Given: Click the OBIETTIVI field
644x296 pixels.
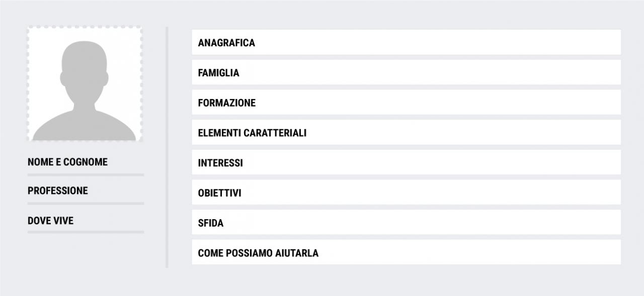Looking at the screenshot, I should click(406, 192).
